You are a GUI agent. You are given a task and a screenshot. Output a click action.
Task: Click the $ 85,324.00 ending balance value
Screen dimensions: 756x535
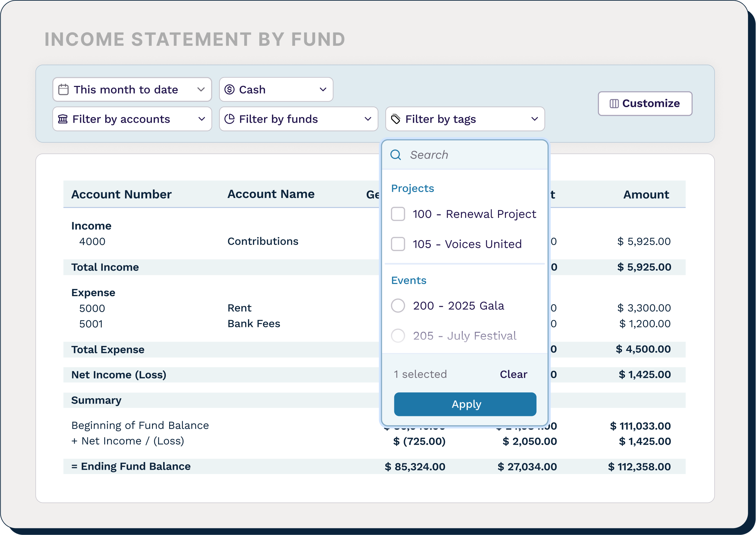pos(415,467)
